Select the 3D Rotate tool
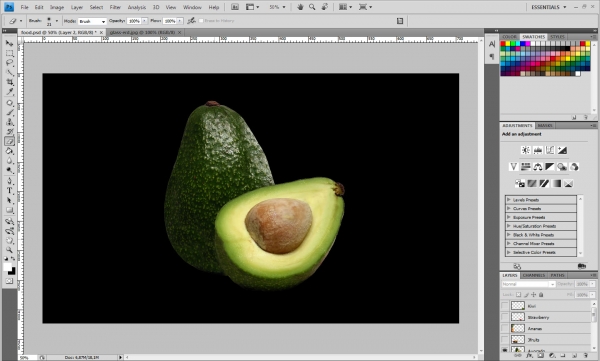The image size is (600, 361). click(9, 221)
